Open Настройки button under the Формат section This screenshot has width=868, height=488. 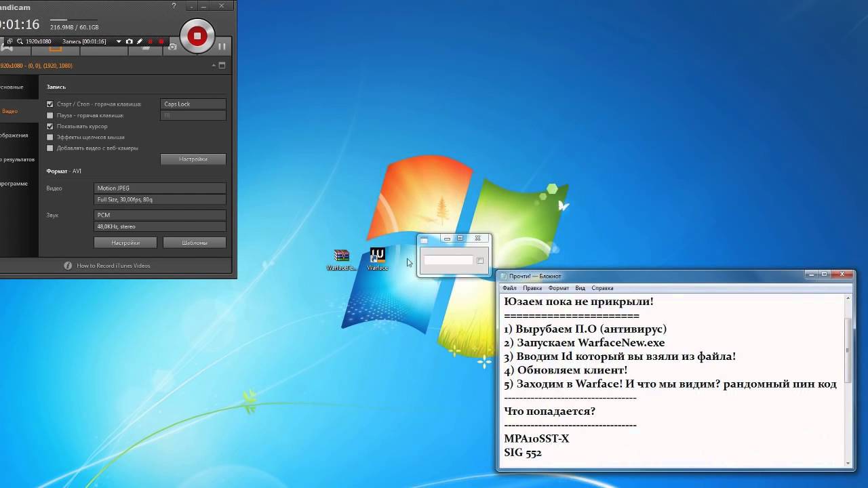(125, 242)
